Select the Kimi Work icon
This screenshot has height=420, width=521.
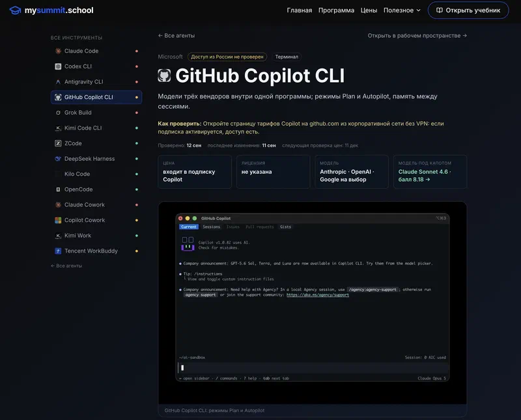click(58, 236)
